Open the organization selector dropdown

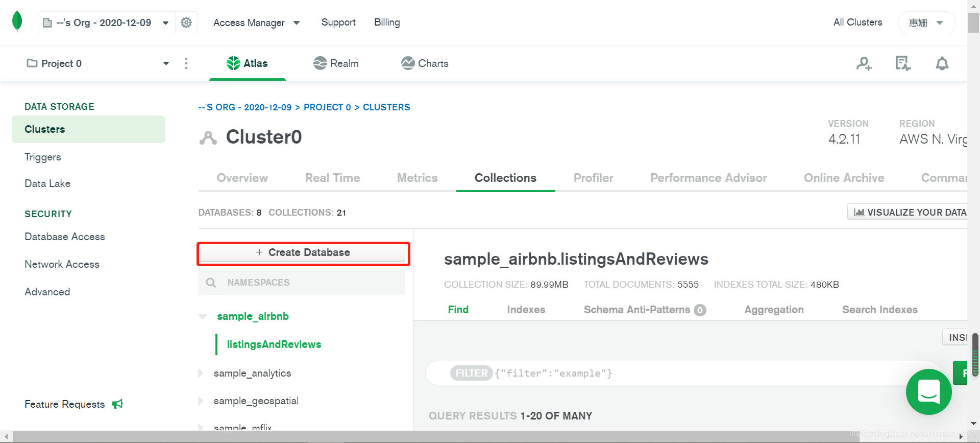106,22
